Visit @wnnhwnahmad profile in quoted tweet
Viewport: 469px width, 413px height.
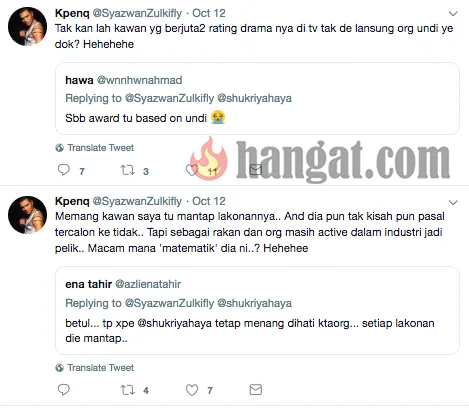click(139, 80)
